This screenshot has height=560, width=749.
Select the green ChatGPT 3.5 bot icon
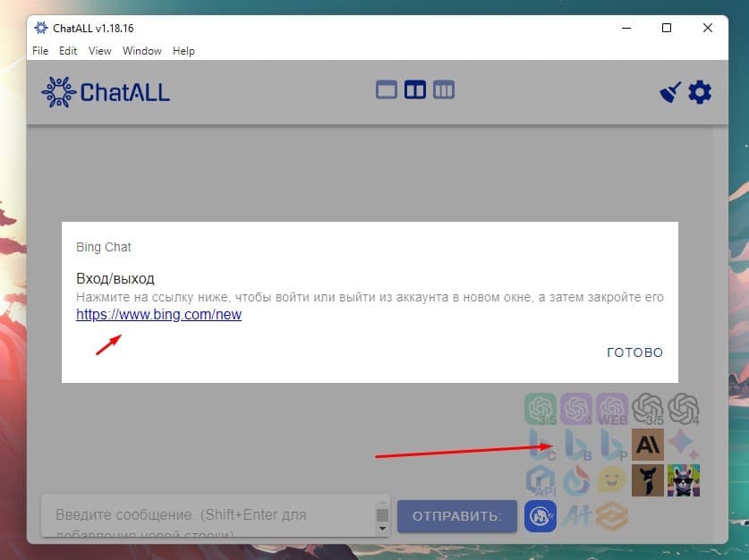(x=540, y=409)
